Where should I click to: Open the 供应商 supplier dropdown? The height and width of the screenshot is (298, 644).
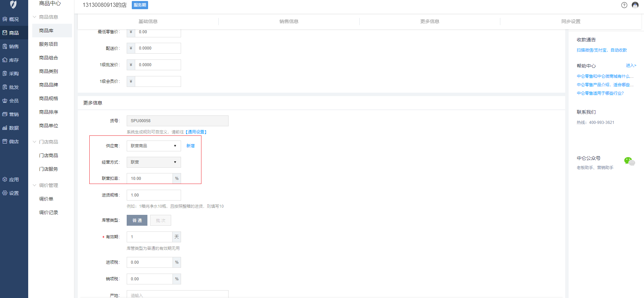(154, 146)
